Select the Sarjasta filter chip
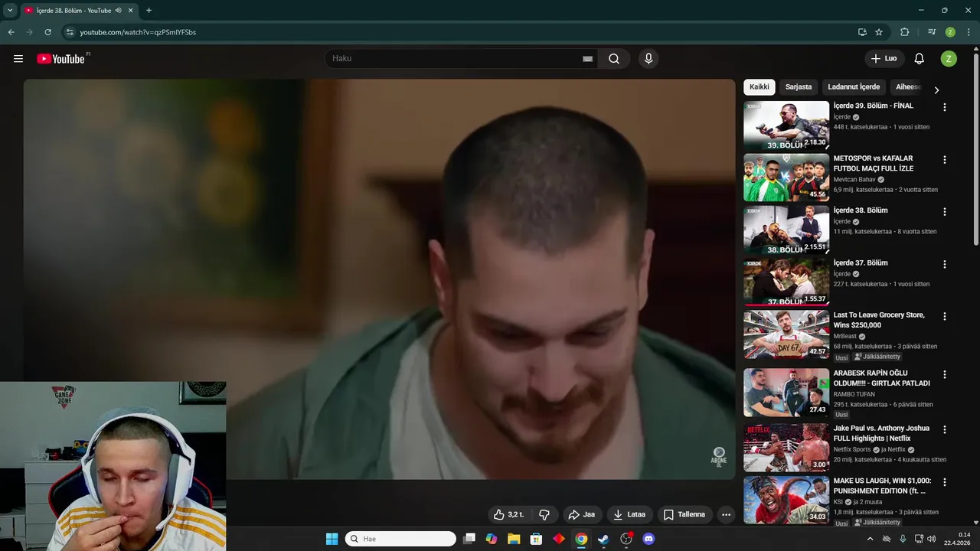 tap(799, 87)
